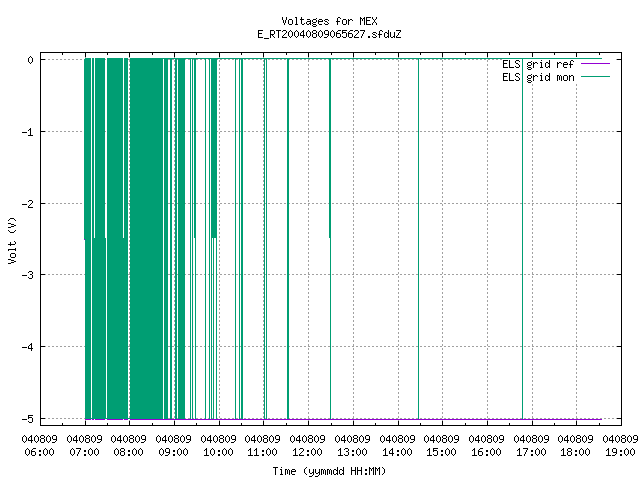This screenshot has width=640, height=480.
Task: Click the y-axis label 'Volt (V)'
Action: coord(12,240)
